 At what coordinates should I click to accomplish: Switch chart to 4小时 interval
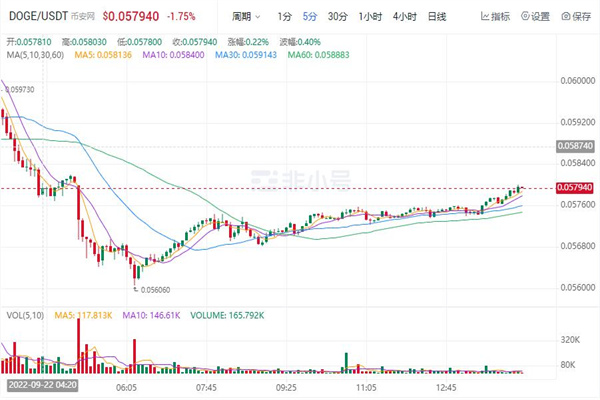(405, 17)
